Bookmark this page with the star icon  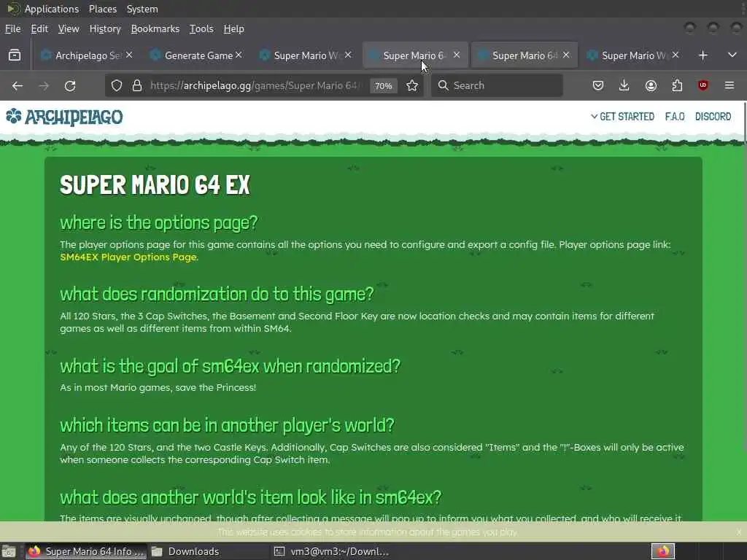412,86
